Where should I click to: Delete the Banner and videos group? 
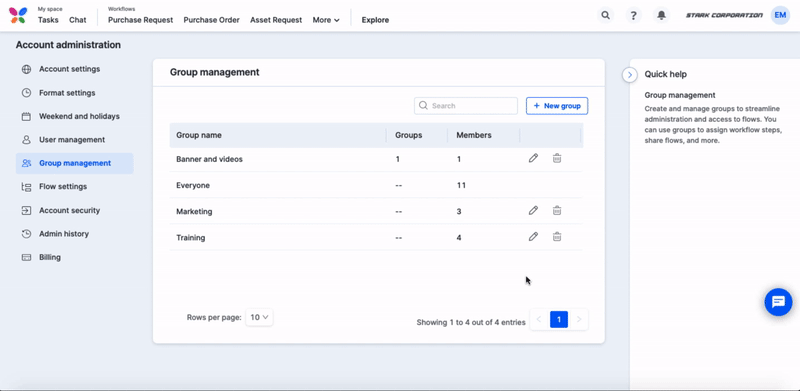tap(557, 158)
